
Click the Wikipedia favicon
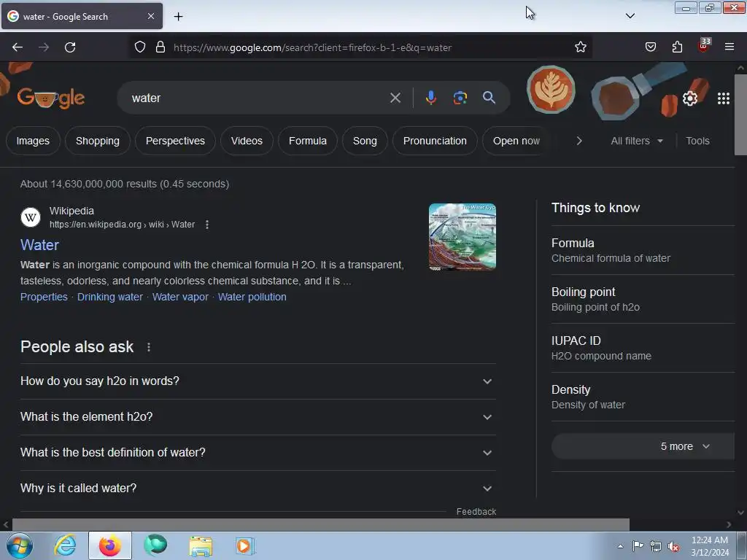31,217
